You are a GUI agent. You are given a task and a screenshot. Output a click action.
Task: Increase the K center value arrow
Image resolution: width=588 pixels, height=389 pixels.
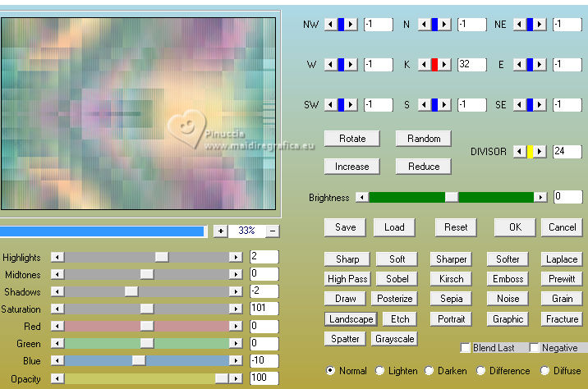(x=444, y=65)
